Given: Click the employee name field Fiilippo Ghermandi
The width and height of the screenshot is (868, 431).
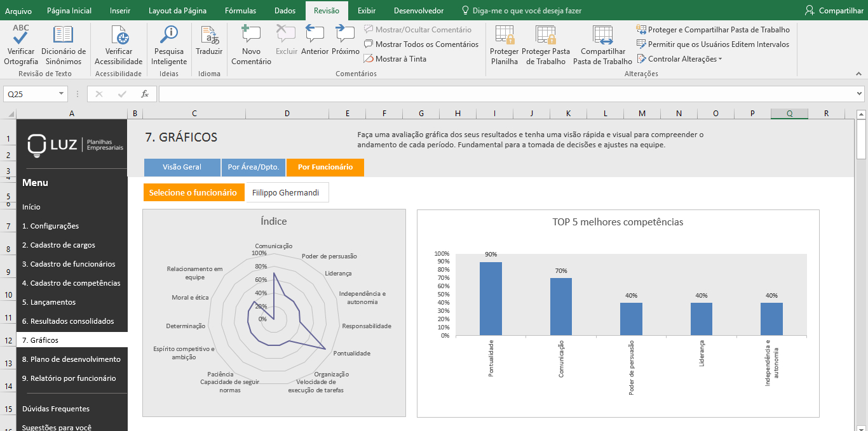Looking at the screenshot, I should coord(286,193).
